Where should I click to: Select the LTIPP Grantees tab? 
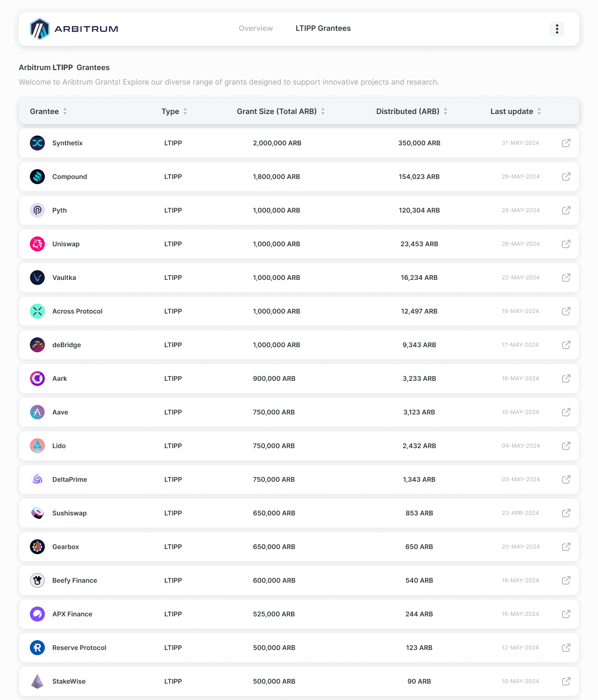tap(323, 29)
